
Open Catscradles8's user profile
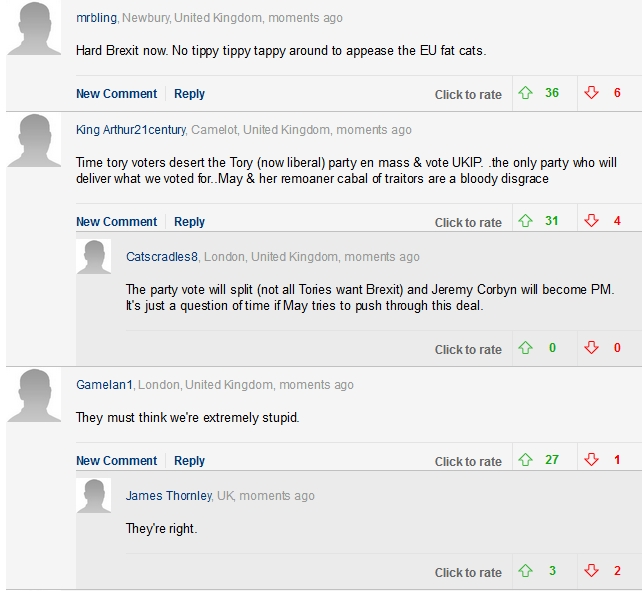tap(162, 257)
